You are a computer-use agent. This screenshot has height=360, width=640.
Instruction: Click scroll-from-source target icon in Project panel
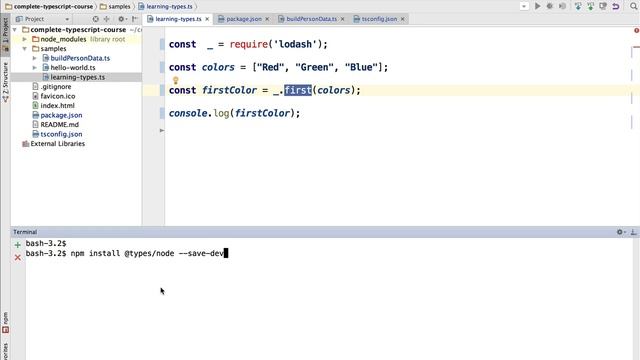[x=96, y=19]
